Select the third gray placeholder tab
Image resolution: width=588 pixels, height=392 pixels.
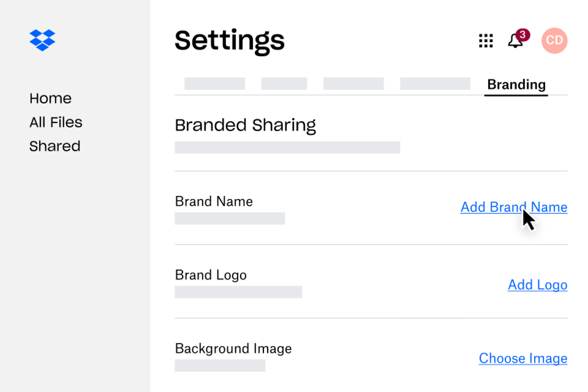(353, 84)
